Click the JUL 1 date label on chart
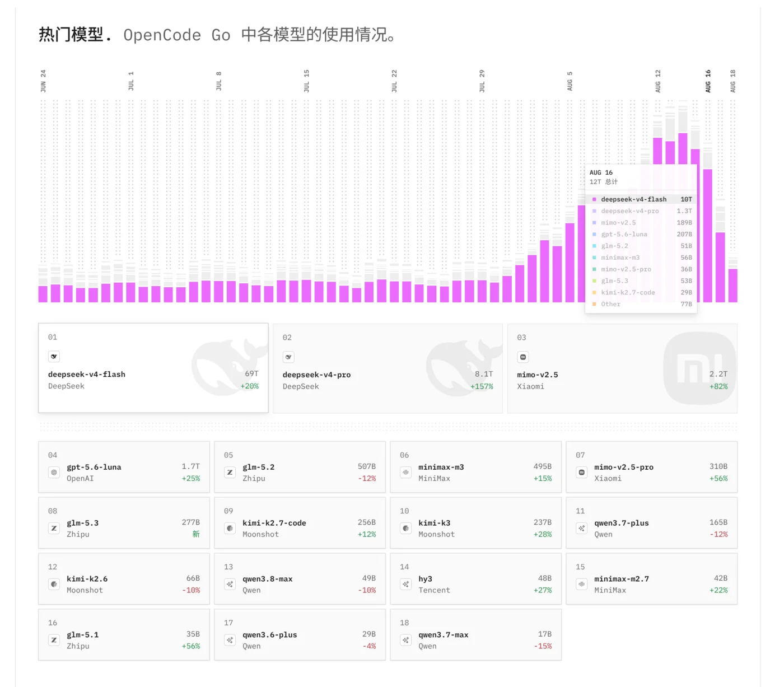 pos(131,81)
